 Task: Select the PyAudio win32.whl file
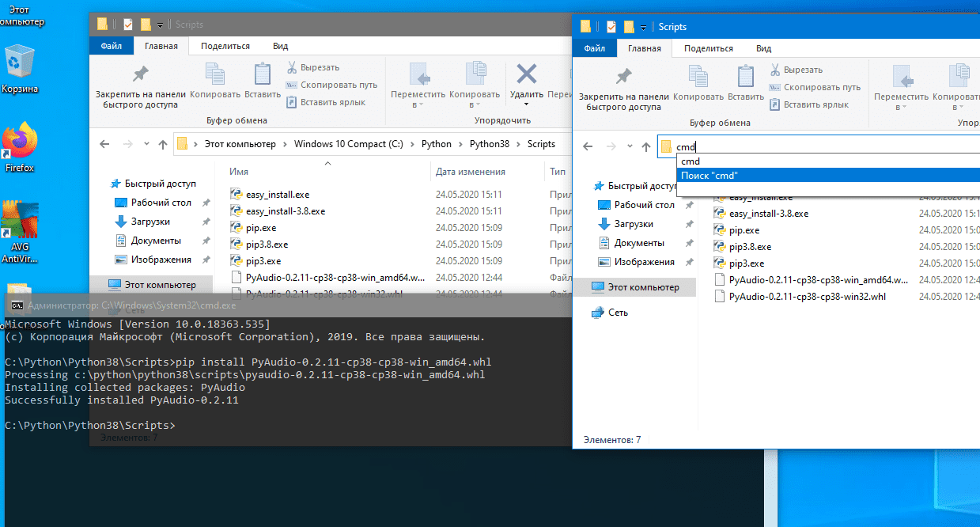pyautogui.click(x=807, y=297)
